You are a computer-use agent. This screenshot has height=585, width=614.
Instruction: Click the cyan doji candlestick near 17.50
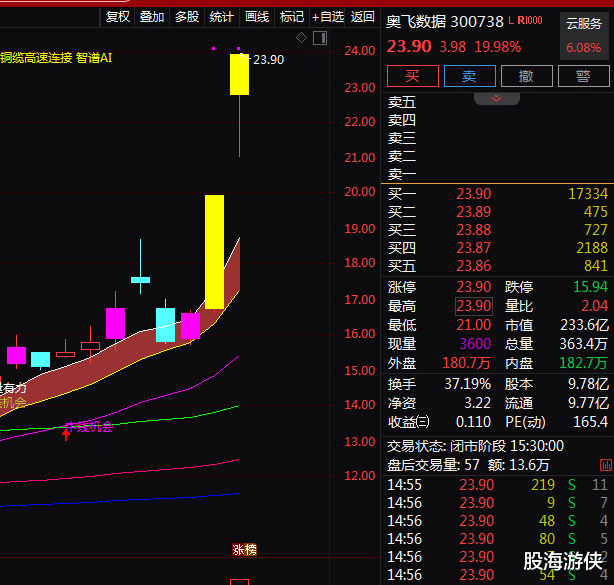pos(141,280)
